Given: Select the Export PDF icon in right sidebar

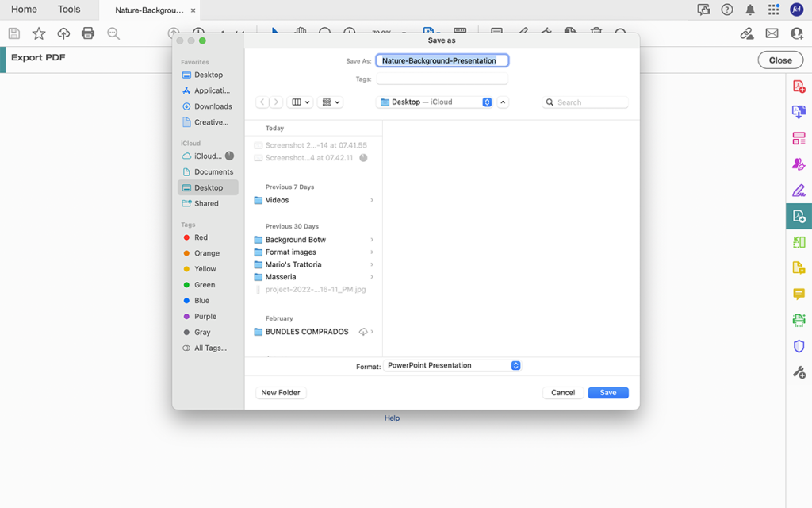Looking at the screenshot, I should tap(799, 215).
